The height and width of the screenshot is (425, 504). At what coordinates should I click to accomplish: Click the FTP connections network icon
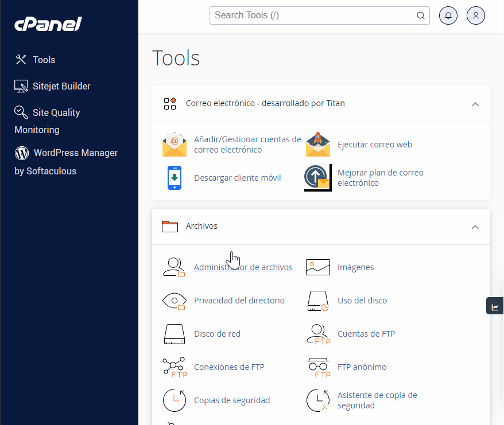175,368
